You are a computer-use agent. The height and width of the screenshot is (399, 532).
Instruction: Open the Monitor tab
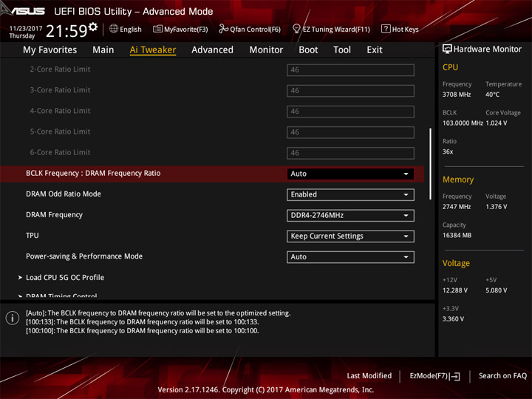pos(266,50)
